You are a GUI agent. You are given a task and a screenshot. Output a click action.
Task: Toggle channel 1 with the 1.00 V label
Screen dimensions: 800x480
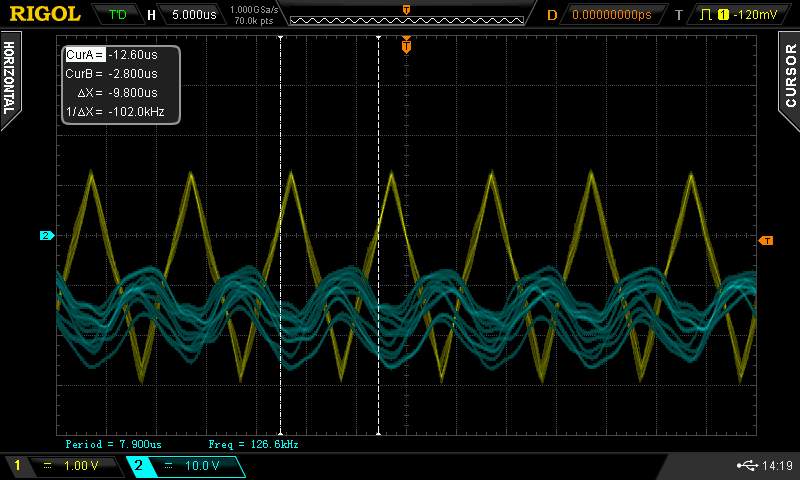click(x=65, y=466)
